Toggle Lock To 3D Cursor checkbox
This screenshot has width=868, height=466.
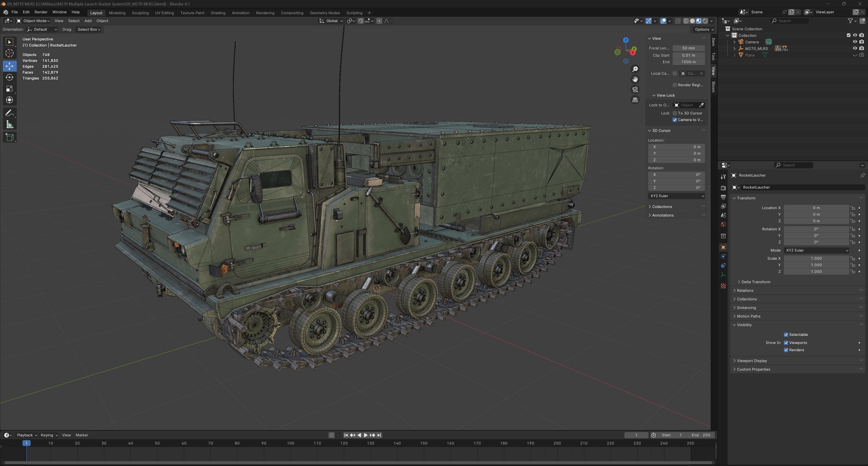675,113
